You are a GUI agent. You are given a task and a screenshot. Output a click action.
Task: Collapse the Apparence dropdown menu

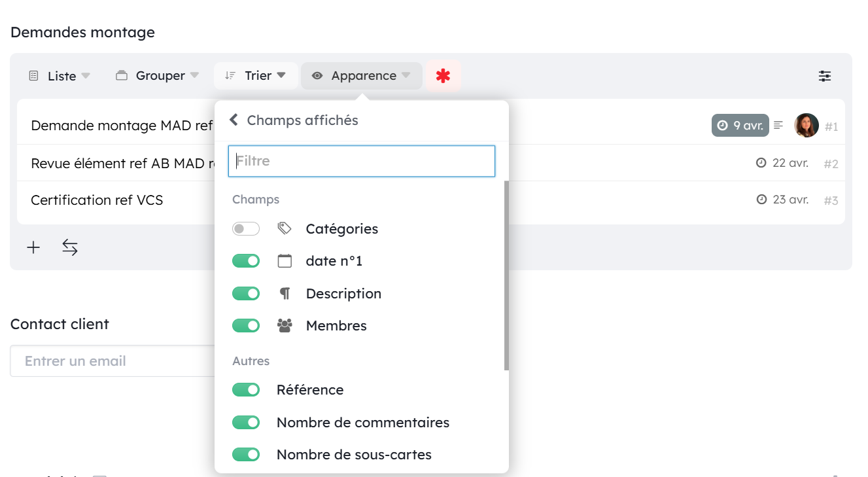361,76
